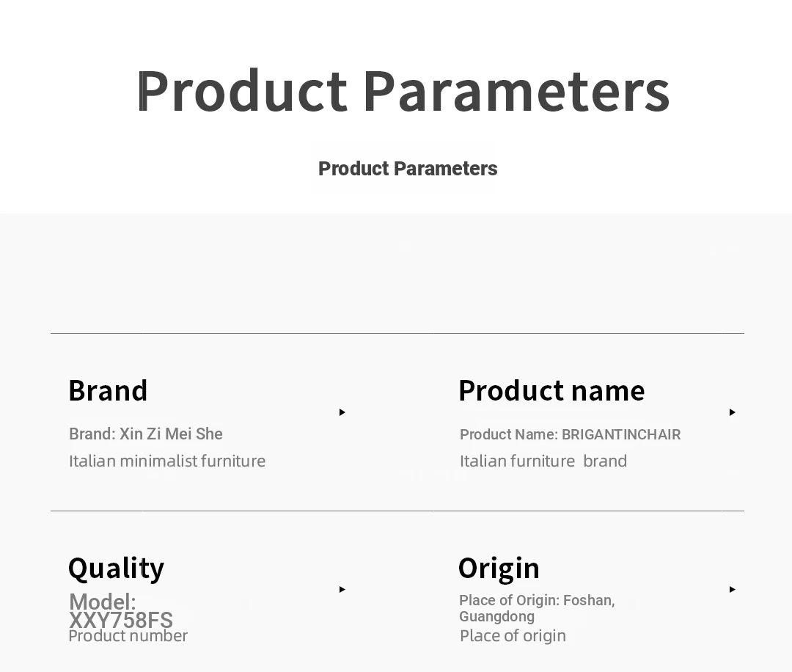The image size is (792, 672).
Task: Expand the Origin section arrow
Action: 732,589
